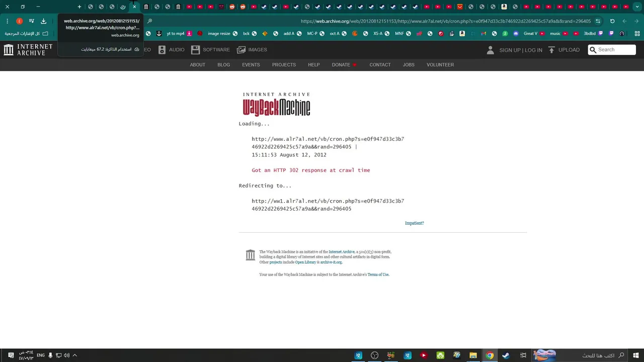Click the Wayback Machine logo
The width and height of the screenshot is (644, 362).
277,105
